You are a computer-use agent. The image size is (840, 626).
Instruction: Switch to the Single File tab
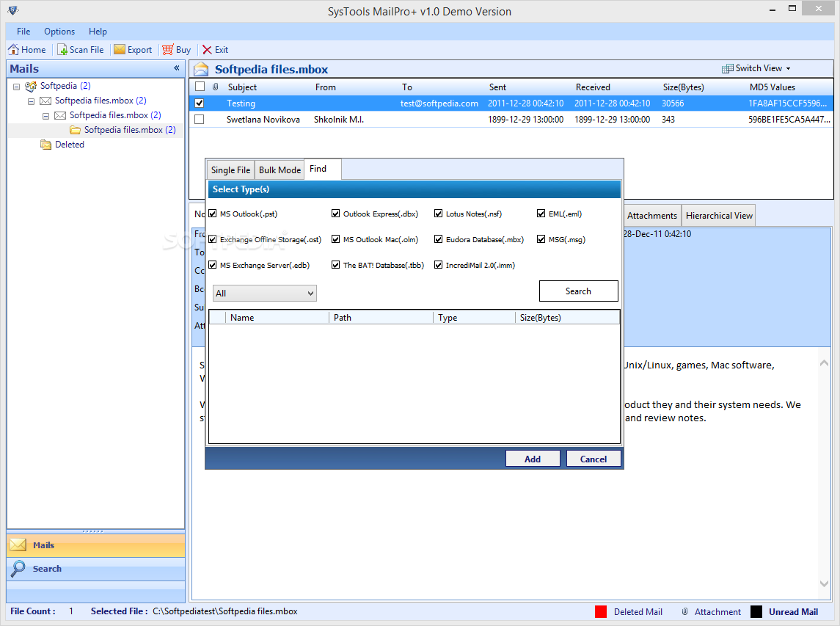pyautogui.click(x=230, y=170)
